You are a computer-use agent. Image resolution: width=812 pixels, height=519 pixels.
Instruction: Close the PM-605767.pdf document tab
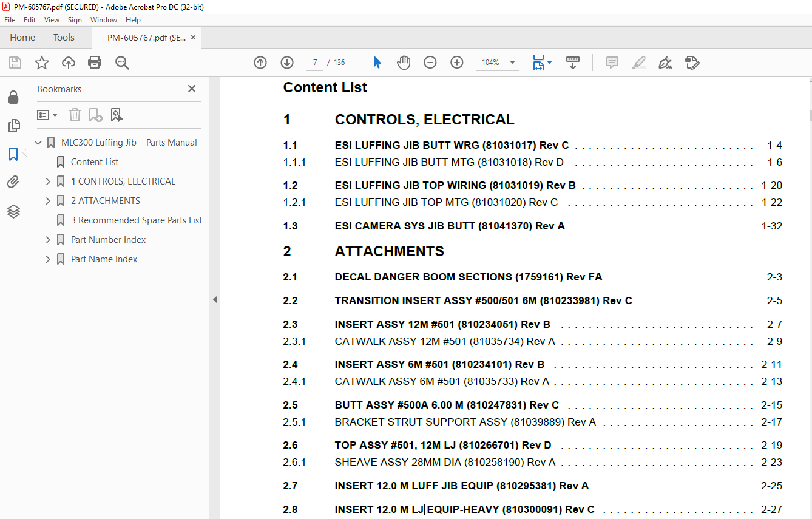tap(193, 38)
